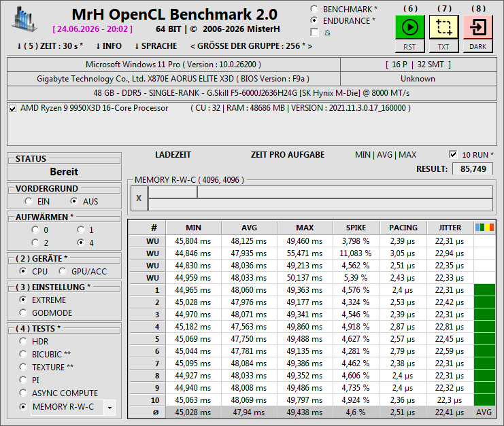The image size is (504, 426).
Task: Select the EXTREME setting
Action: 23,300
